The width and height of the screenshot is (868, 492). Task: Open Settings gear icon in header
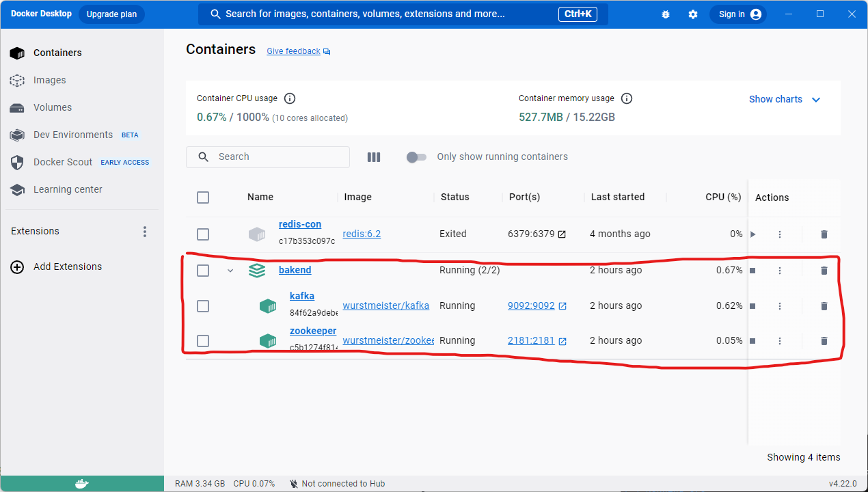pyautogui.click(x=693, y=14)
